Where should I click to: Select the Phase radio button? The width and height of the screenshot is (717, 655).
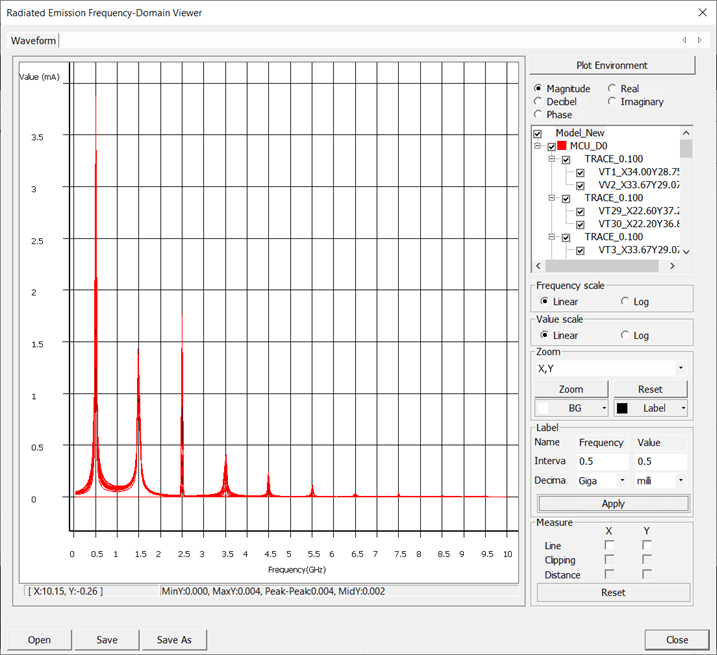[539, 115]
